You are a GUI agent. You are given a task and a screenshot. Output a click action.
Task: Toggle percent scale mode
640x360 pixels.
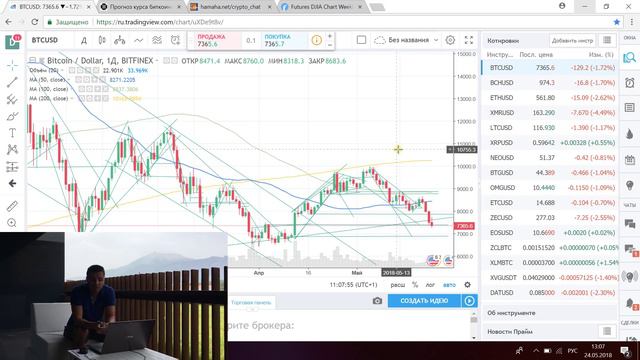415,284
